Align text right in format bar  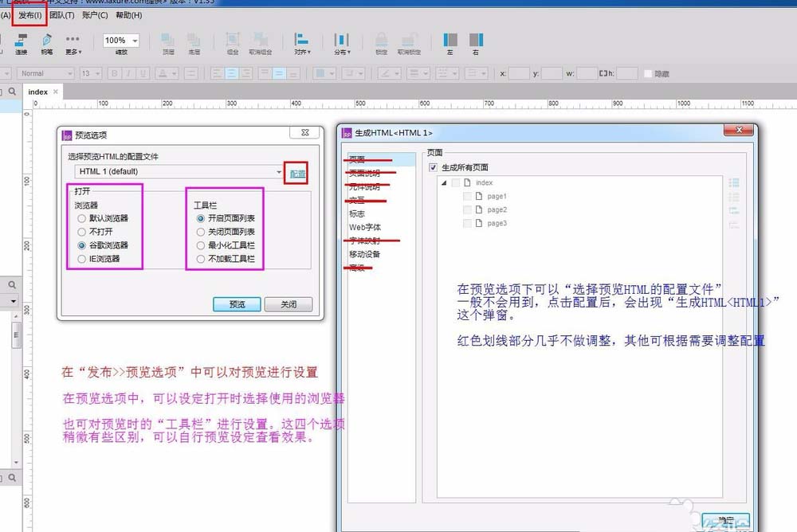click(x=246, y=74)
